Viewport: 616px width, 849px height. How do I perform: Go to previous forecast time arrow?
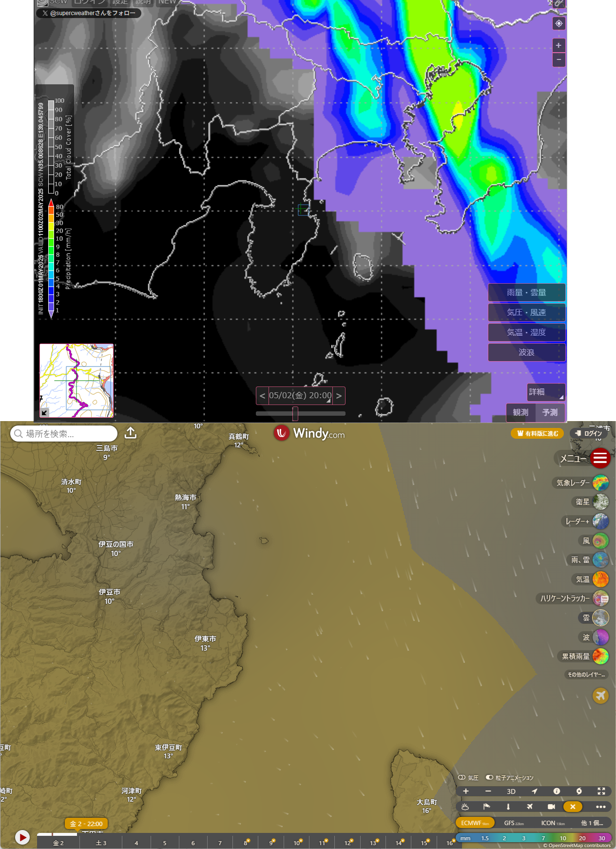click(262, 396)
